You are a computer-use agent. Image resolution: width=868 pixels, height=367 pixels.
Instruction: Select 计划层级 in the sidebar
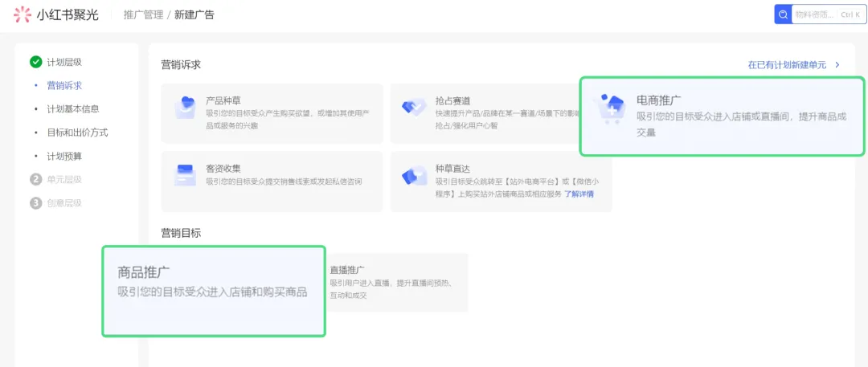[x=64, y=62]
